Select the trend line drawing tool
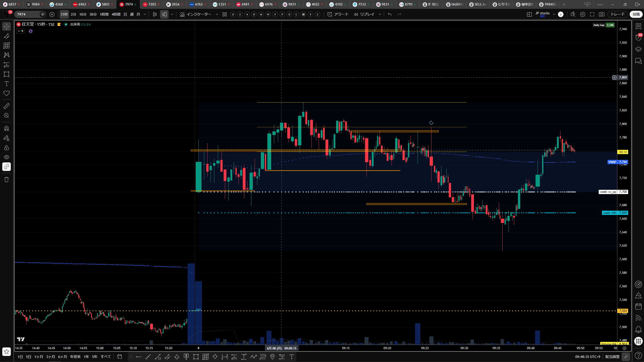The height and width of the screenshot is (362, 644). (7, 36)
